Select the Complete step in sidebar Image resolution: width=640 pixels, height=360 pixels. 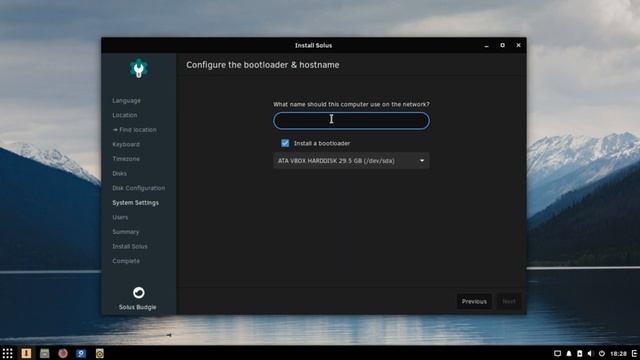pos(126,261)
